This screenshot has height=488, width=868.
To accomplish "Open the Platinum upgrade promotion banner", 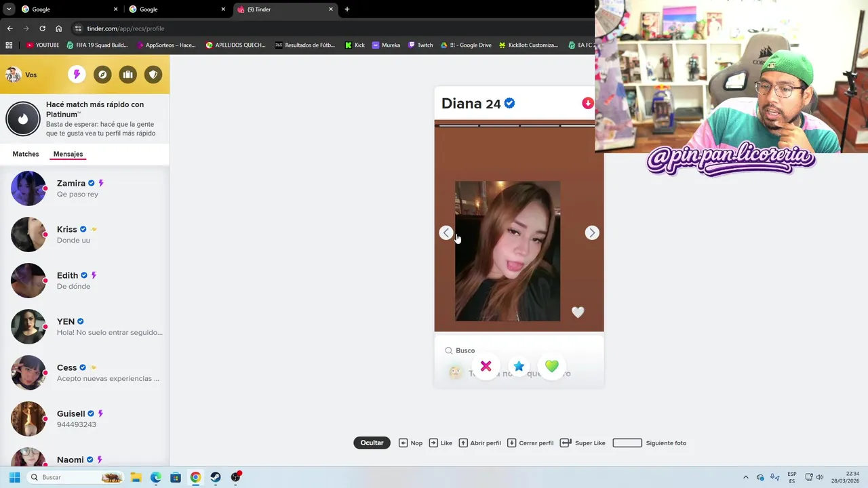I will coord(85,119).
